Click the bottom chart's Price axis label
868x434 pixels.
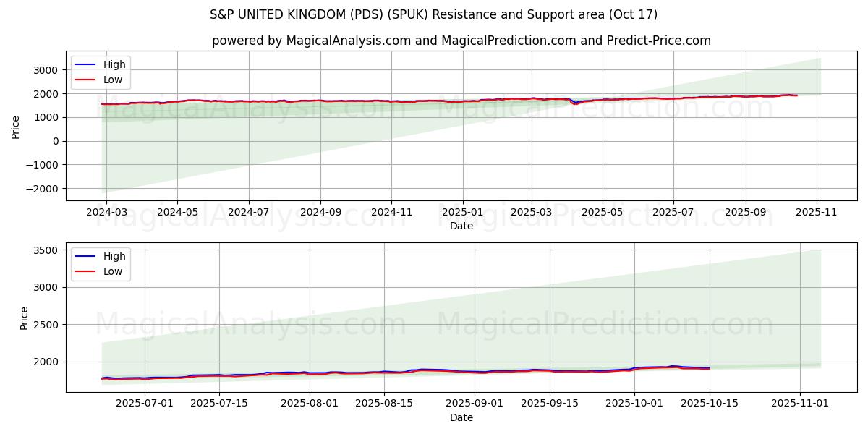24,318
